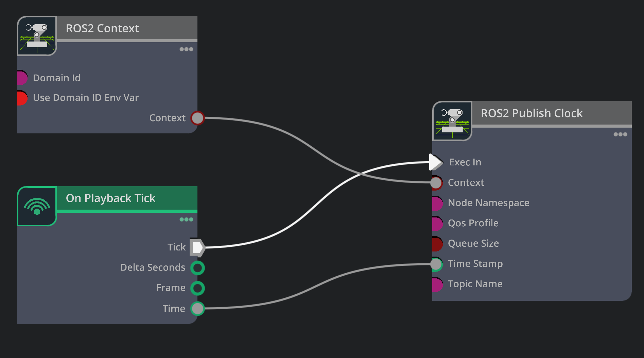Image resolution: width=644 pixels, height=358 pixels.
Task: Expand On Playback Tick options dots
Action: [186, 219]
